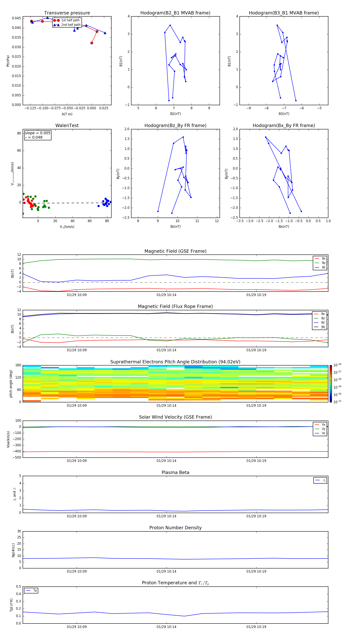Click the 01/29 10:19 tick under Proton Number Density
The height and width of the screenshot is (644, 351).
click(x=256, y=571)
